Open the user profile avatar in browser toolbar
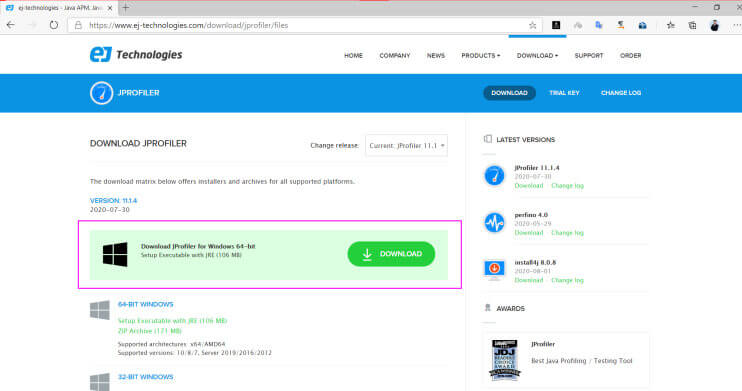 tap(714, 25)
